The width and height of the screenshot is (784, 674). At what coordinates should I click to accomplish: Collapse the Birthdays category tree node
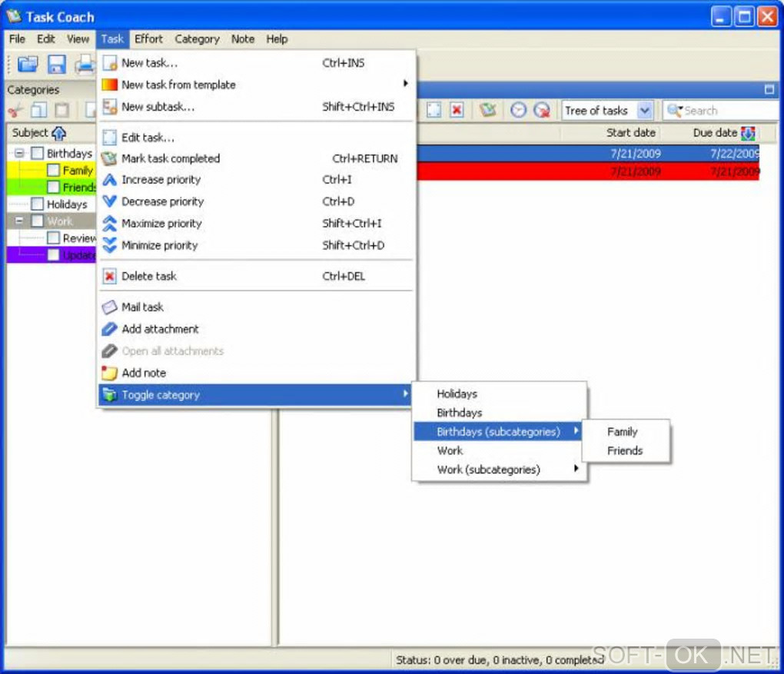point(19,153)
